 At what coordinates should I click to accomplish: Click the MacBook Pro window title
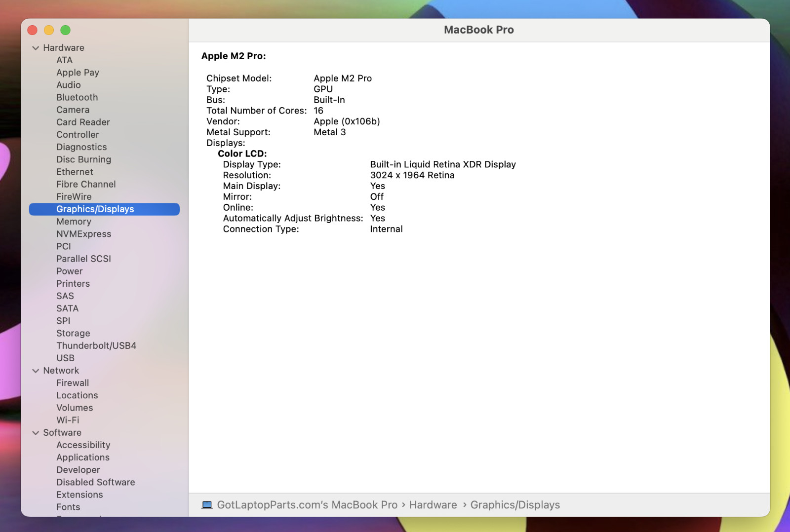(x=478, y=30)
